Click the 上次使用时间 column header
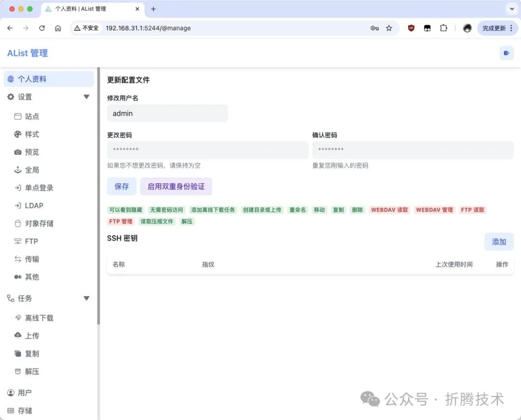 click(x=454, y=265)
